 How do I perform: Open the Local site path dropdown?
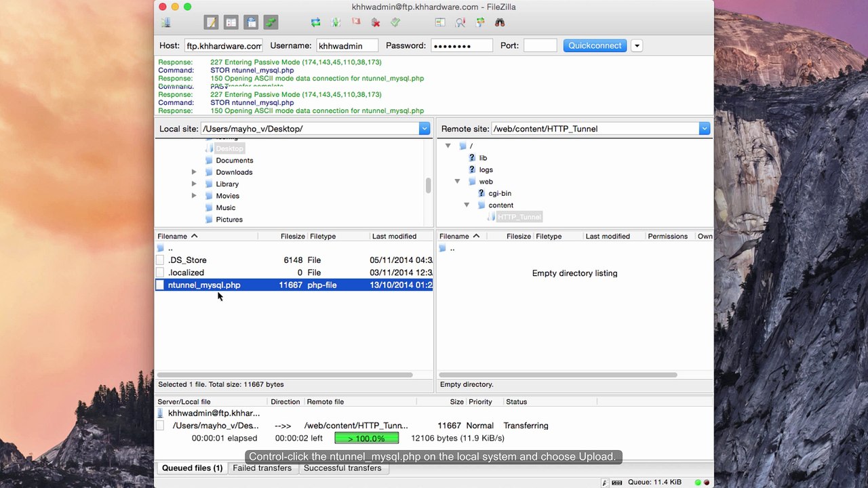pyautogui.click(x=425, y=129)
